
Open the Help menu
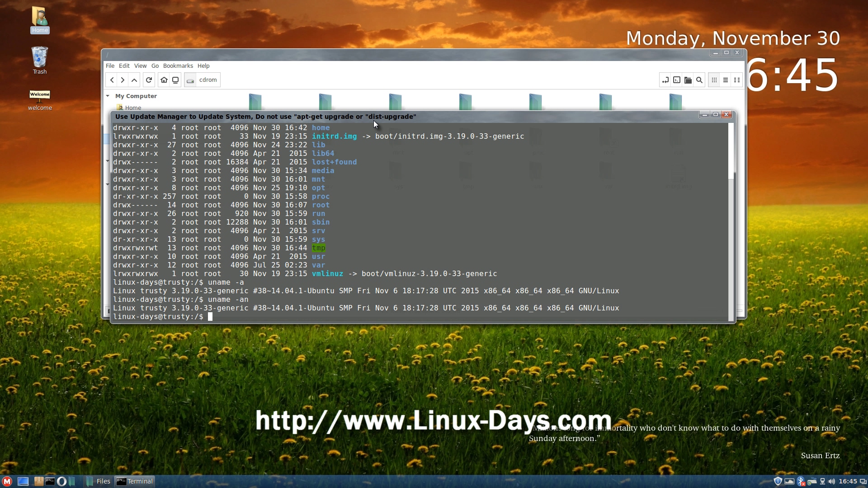(x=203, y=66)
